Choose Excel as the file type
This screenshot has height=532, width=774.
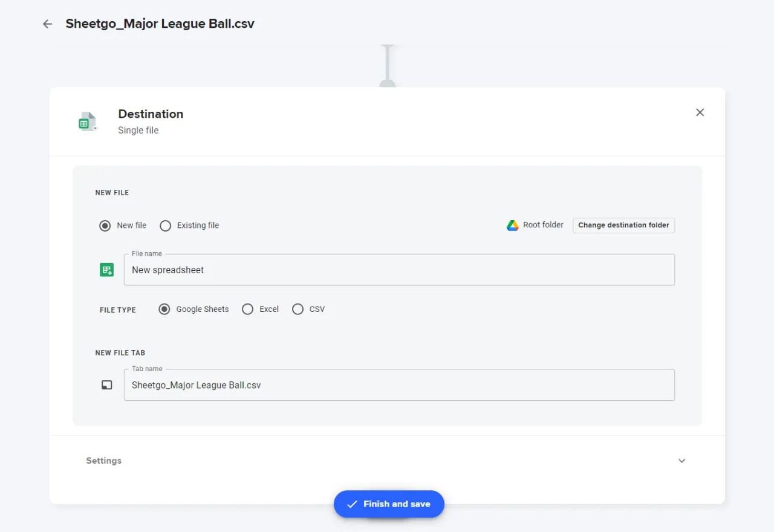[247, 309]
